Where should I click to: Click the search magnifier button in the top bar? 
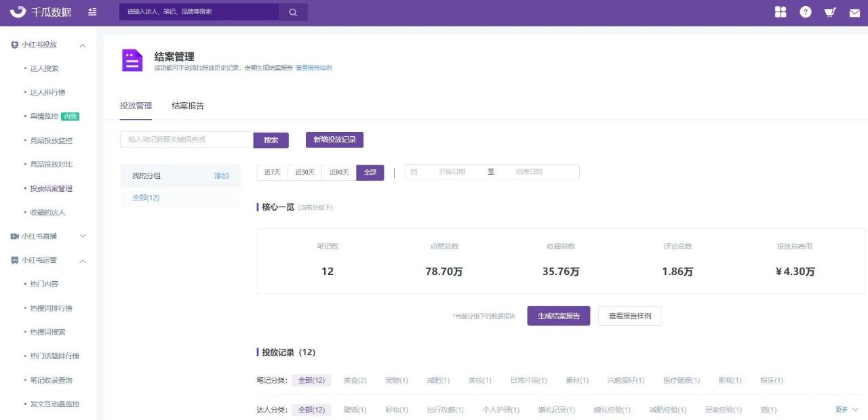point(293,12)
